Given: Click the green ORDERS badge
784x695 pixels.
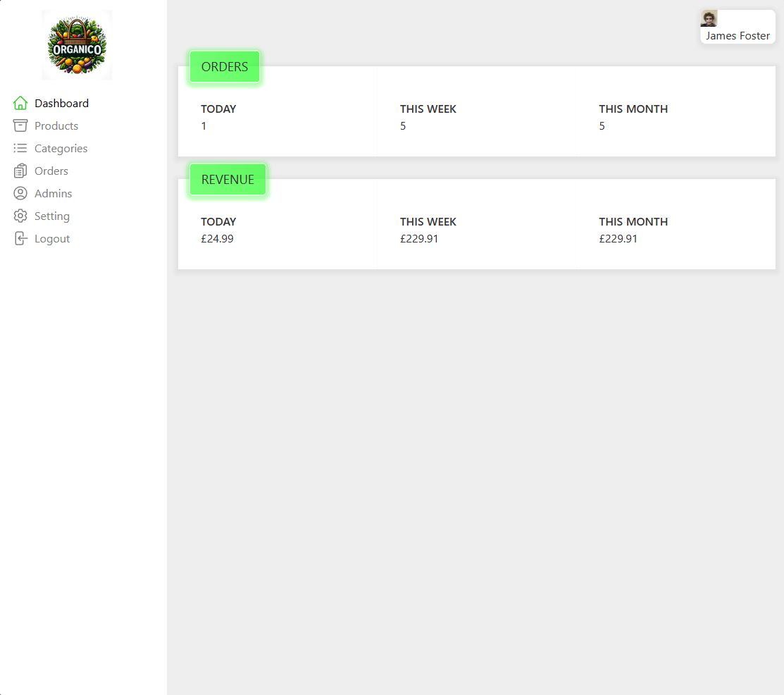Looking at the screenshot, I should pyautogui.click(x=225, y=67).
